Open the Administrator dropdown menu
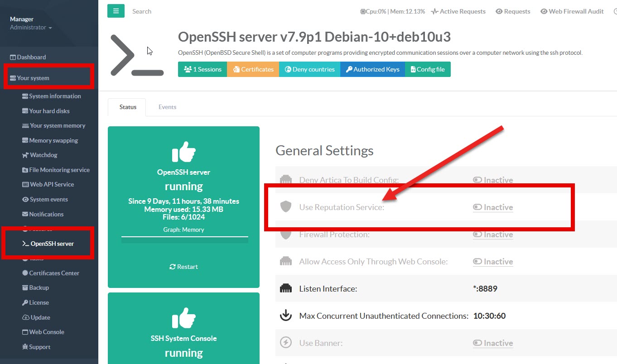Image resolution: width=617 pixels, height=364 pixels. point(31,28)
